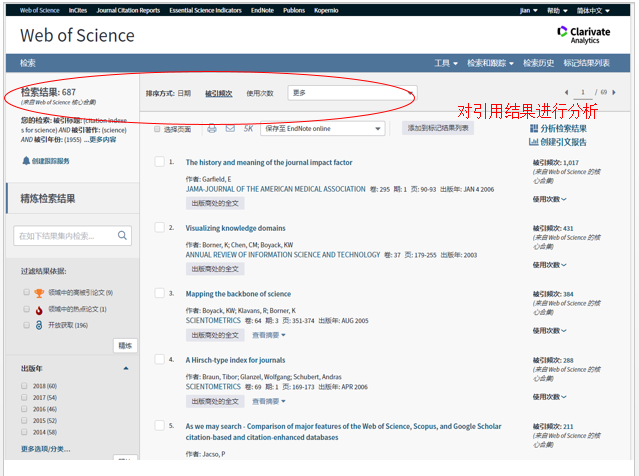Sort results by 日期
The width and height of the screenshot is (639, 476).
tap(184, 93)
